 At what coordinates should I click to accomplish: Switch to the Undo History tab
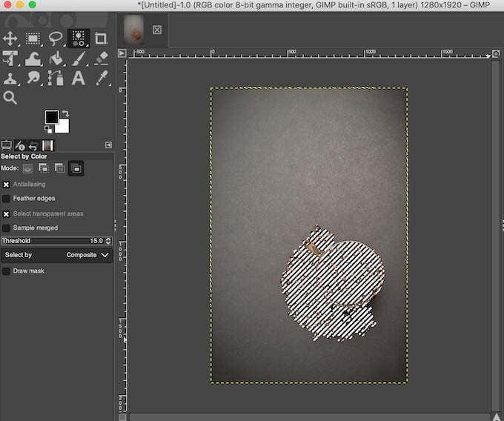point(34,145)
